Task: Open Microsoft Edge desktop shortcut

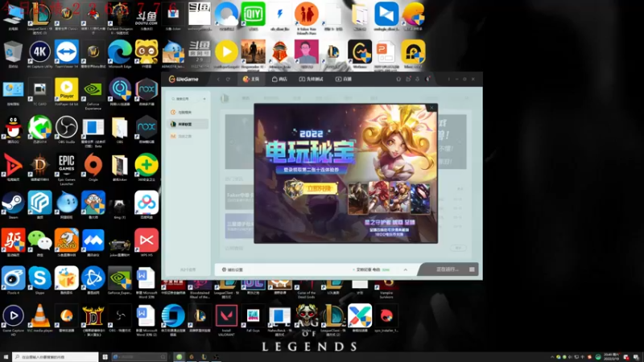Action: pyautogui.click(x=119, y=54)
